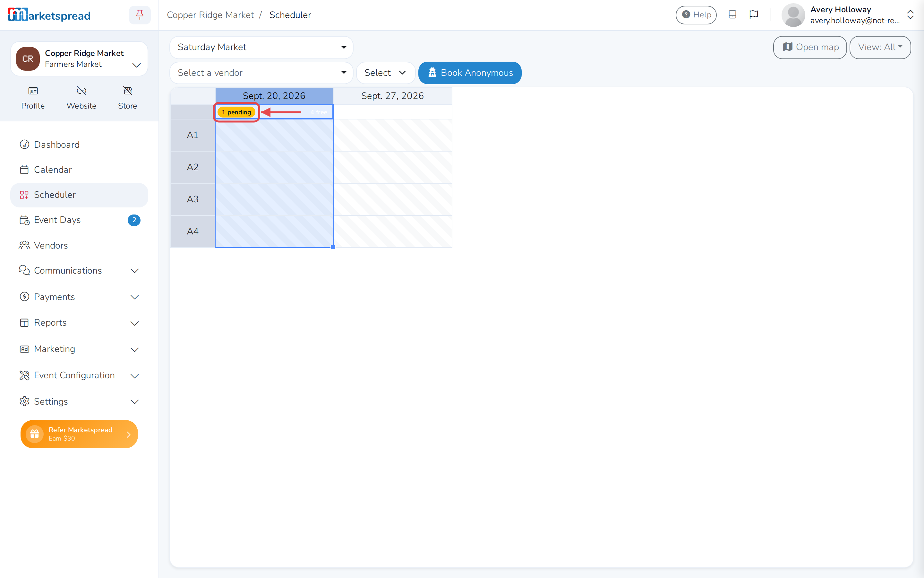Open the Website link icon
The image size is (924, 578).
pyautogui.click(x=81, y=91)
